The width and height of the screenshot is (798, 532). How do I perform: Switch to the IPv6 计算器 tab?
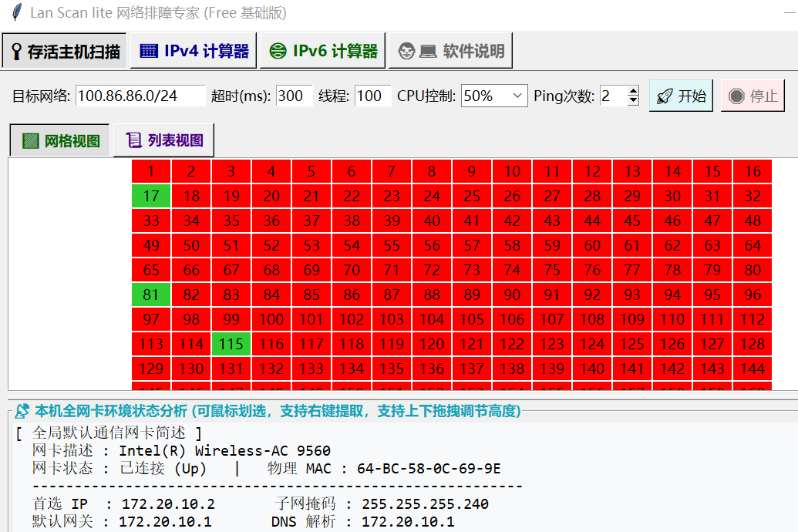(322, 51)
